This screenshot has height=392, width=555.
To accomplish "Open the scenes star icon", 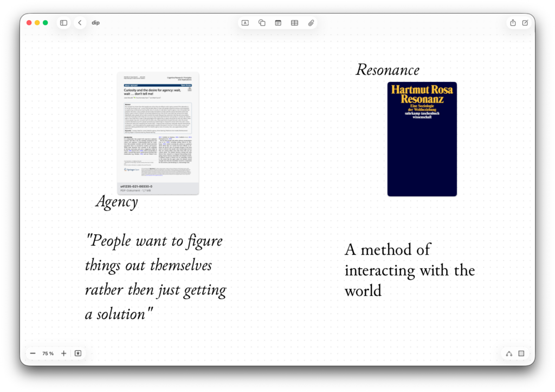I will tap(78, 354).
